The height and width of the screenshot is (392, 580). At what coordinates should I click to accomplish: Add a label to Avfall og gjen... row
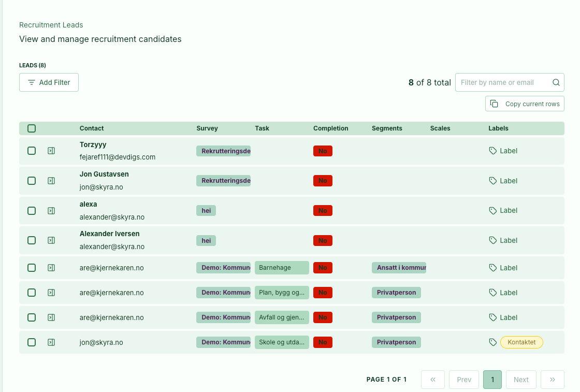503,317
